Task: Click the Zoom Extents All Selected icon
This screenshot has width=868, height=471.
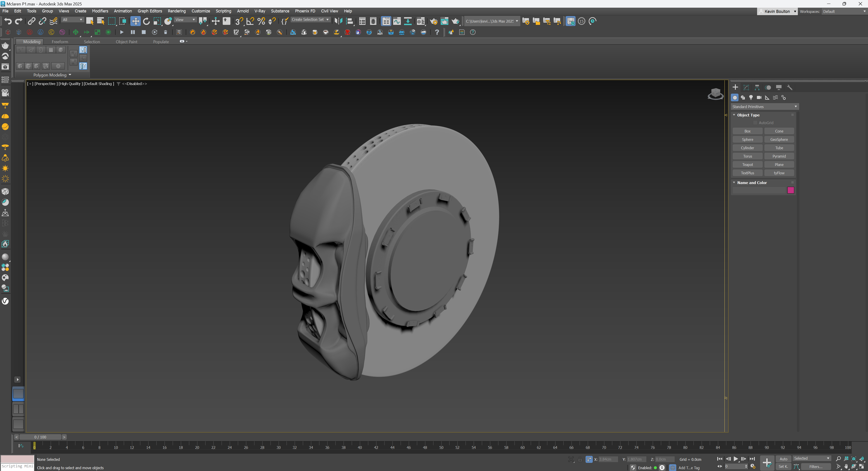Action: click(x=862, y=459)
